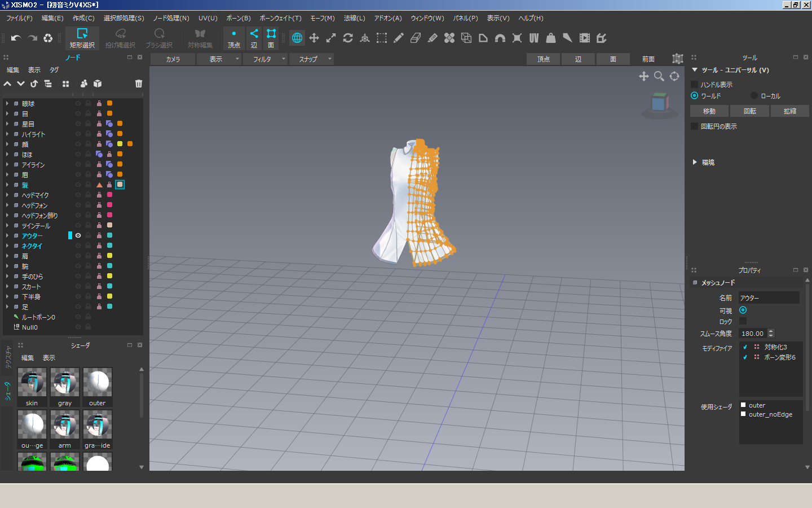The width and height of the screenshot is (812, 508).
Task: Select the eraser tool icon
Action: (x=416, y=38)
